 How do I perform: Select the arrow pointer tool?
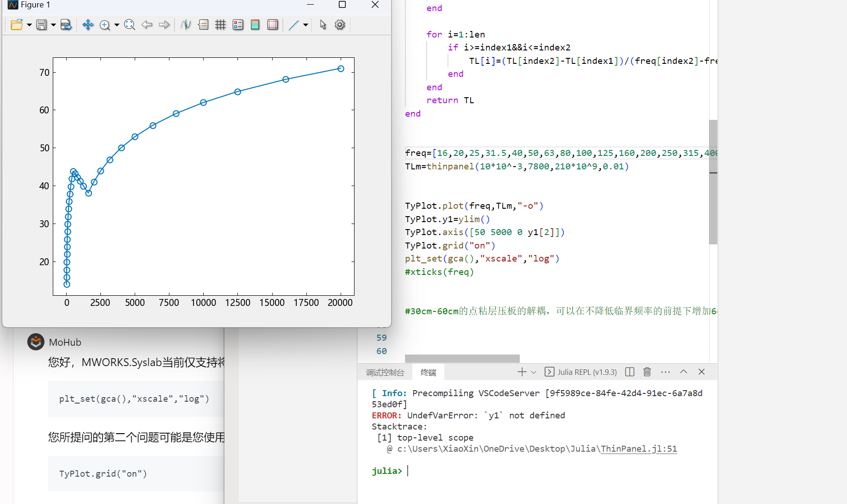click(x=323, y=25)
